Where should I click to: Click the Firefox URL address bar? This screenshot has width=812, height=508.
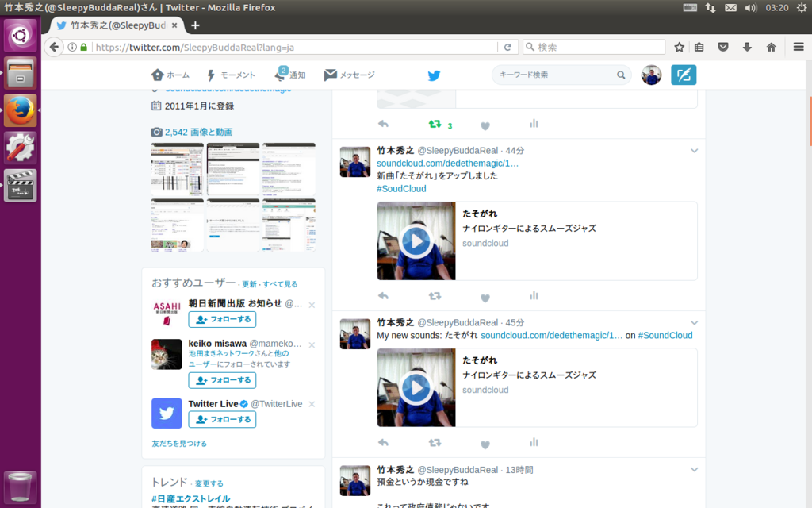(294, 47)
